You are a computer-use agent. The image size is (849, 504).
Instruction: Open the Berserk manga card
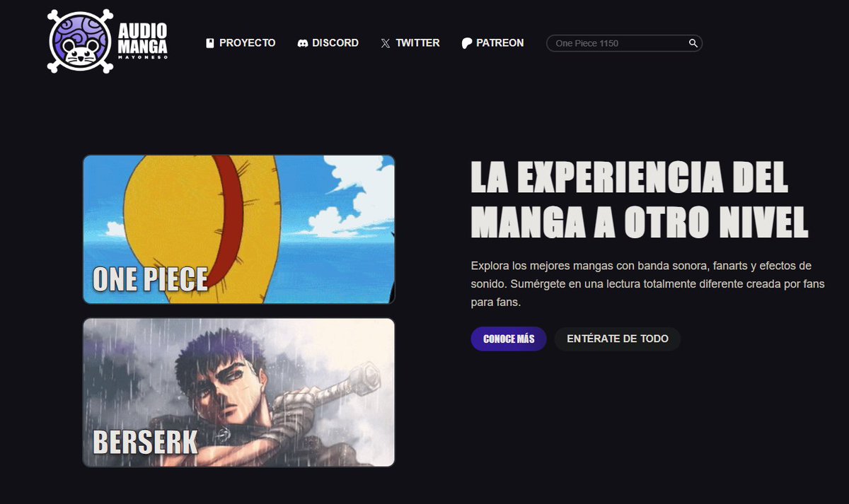point(238,392)
